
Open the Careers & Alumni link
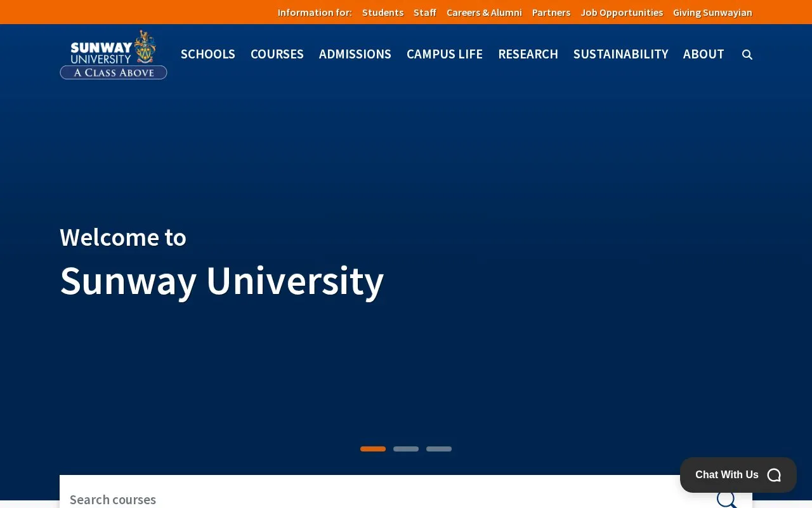(484, 12)
